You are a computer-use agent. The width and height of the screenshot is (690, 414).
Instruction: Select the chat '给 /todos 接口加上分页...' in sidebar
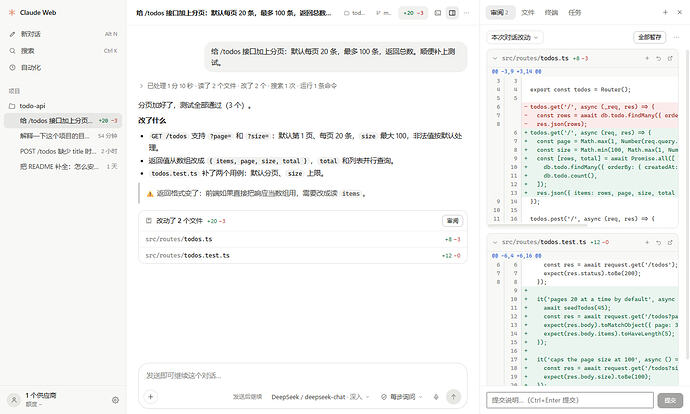(x=63, y=120)
